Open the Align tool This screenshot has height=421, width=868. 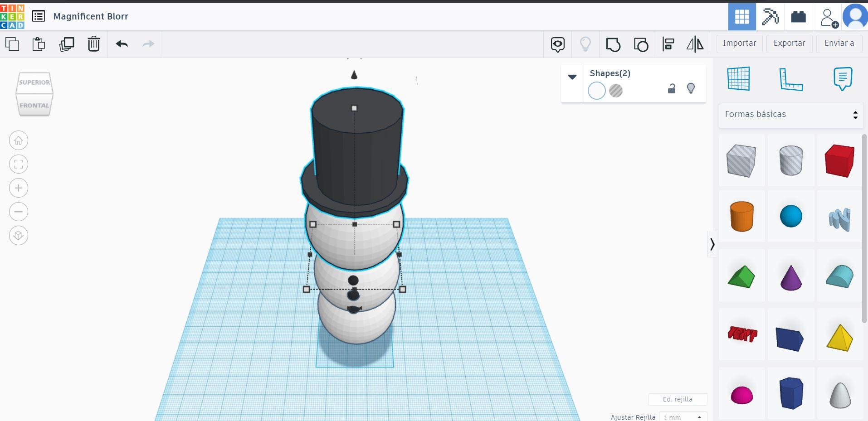point(668,44)
